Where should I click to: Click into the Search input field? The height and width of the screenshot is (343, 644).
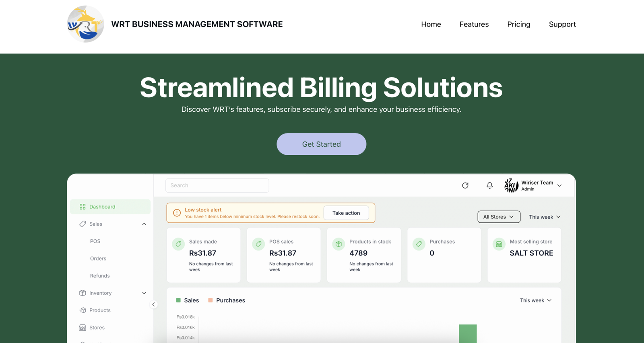(217, 185)
